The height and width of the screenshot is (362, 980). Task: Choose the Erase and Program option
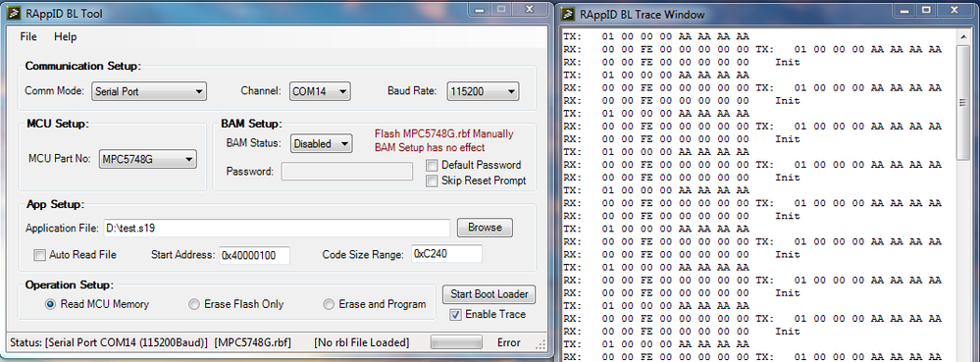point(329,304)
